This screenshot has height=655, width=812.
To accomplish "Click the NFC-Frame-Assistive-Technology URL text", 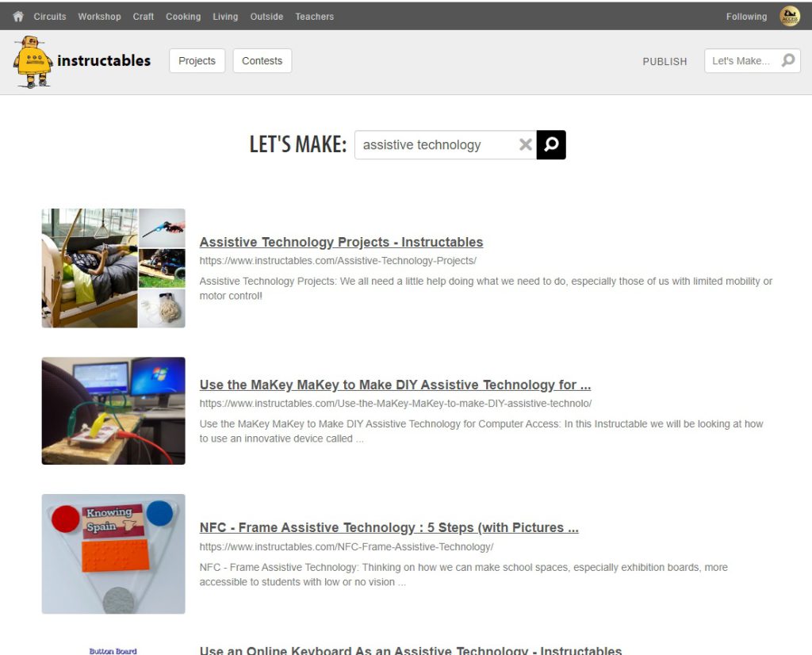I will (x=347, y=547).
